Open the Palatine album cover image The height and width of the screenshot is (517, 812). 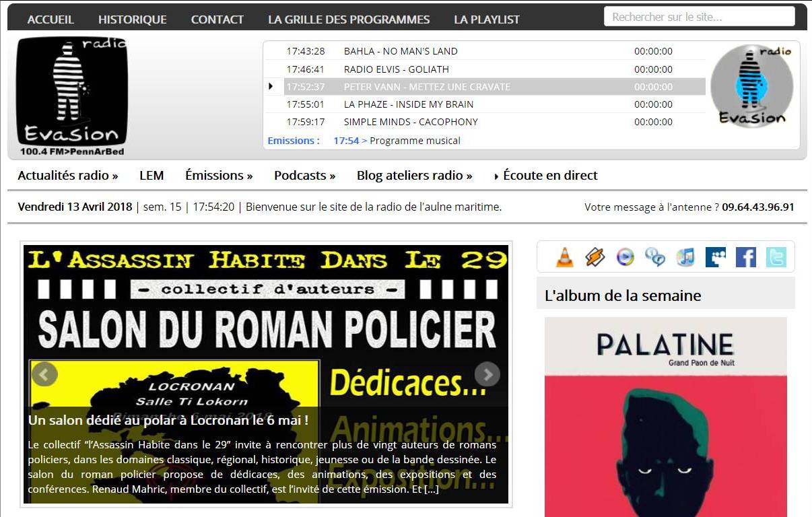[x=666, y=417]
